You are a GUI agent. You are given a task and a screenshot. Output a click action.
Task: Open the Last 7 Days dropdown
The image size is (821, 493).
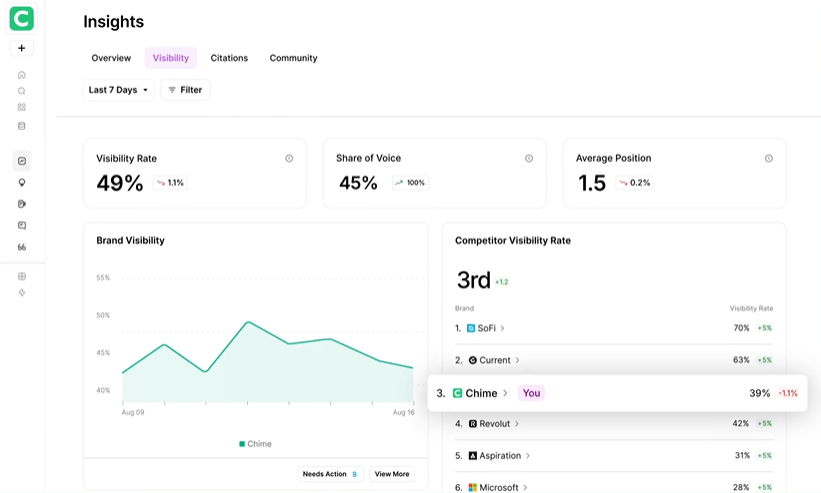tap(119, 90)
